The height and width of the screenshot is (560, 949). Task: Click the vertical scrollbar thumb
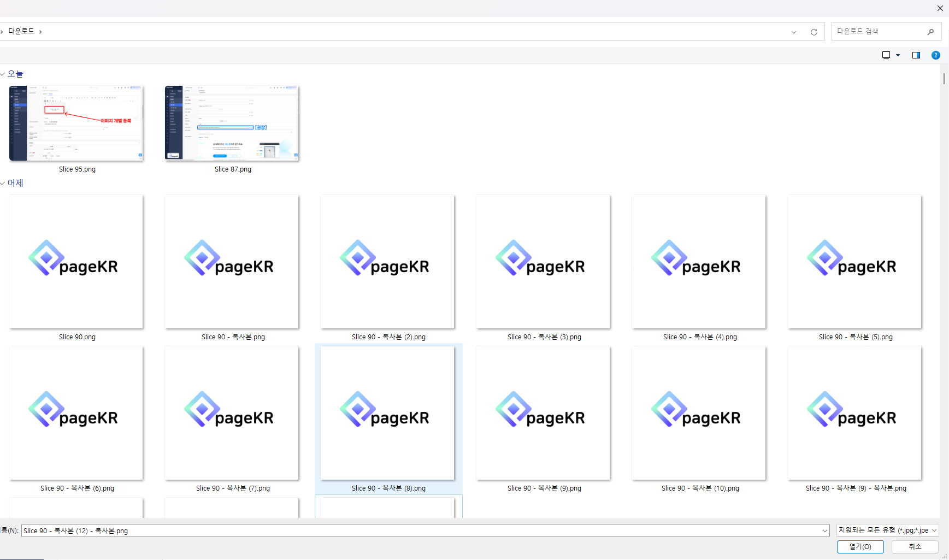944,78
